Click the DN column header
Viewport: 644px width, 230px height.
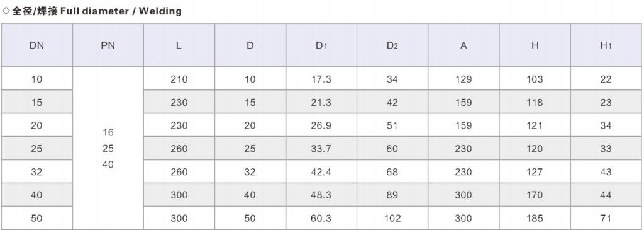36,45
